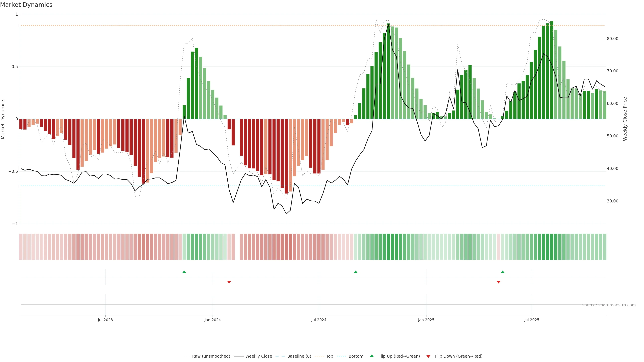Toggle the Baseline (0) legend entry
Screen dimensions: 644x362
(299, 356)
